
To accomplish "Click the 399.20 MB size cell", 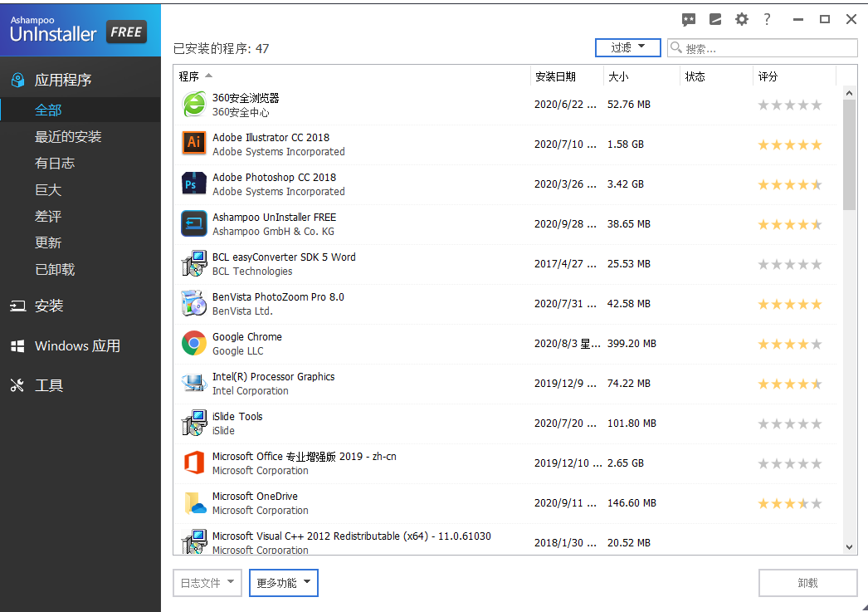I will (631, 344).
